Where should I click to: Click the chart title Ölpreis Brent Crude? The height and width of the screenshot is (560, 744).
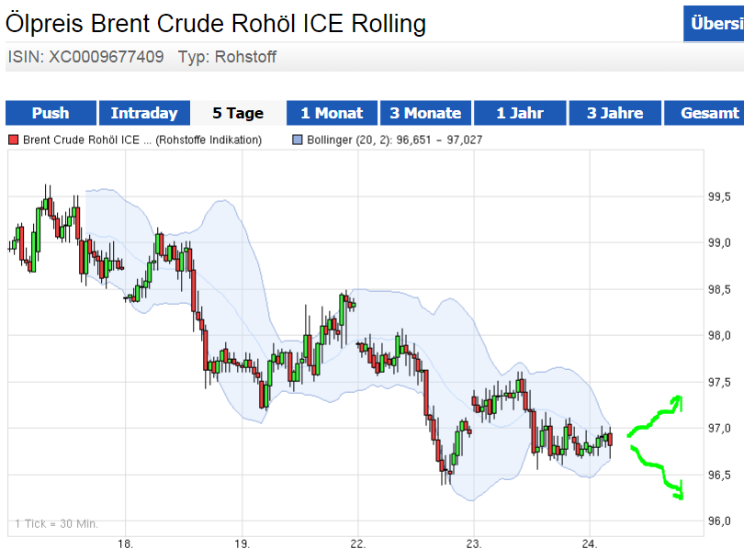(216, 23)
